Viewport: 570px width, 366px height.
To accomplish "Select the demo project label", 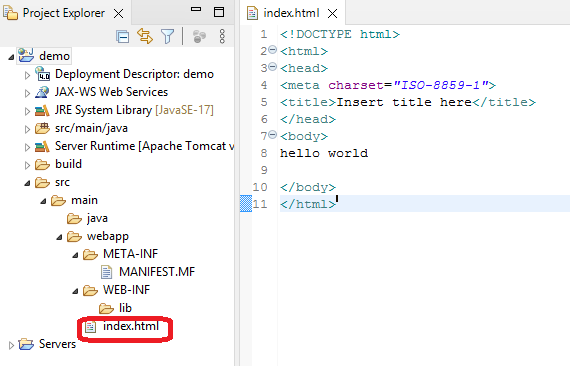I will 55,56.
